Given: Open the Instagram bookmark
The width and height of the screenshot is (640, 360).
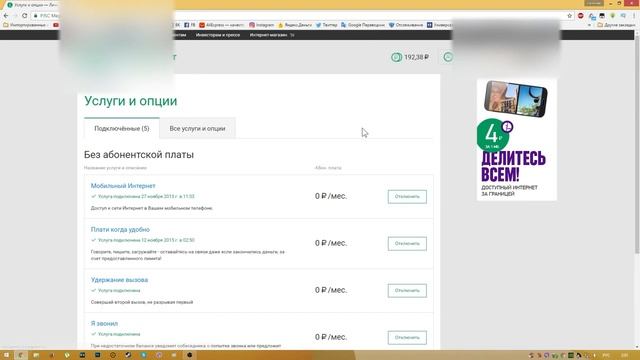Looking at the screenshot, I should click(261, 25).
